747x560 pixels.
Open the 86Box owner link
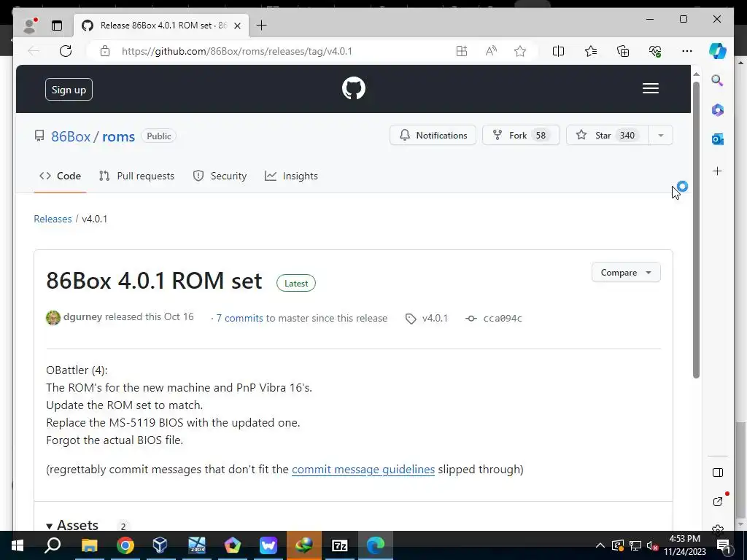tap(71, 136)
